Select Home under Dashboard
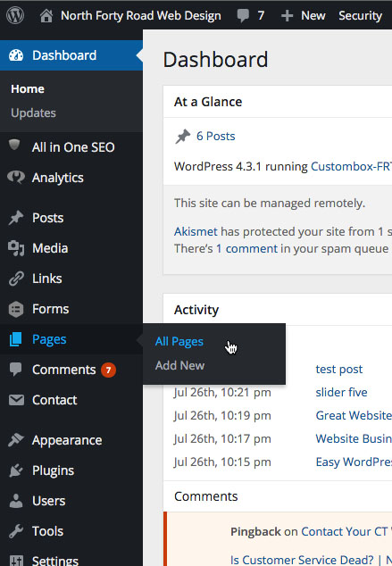392x566 pixels. [28, 88]
